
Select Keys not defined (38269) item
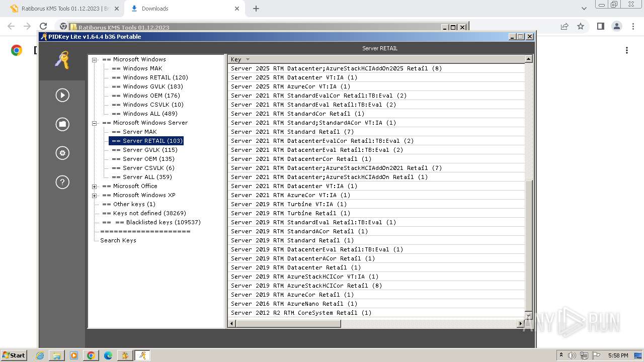click(144, 213)
